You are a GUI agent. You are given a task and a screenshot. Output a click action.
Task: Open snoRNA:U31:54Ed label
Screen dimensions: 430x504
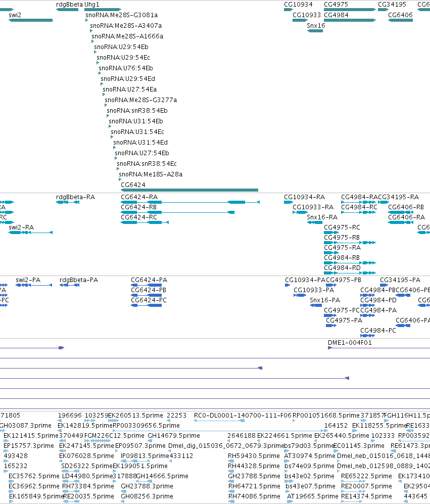click(x=140, y=143)
